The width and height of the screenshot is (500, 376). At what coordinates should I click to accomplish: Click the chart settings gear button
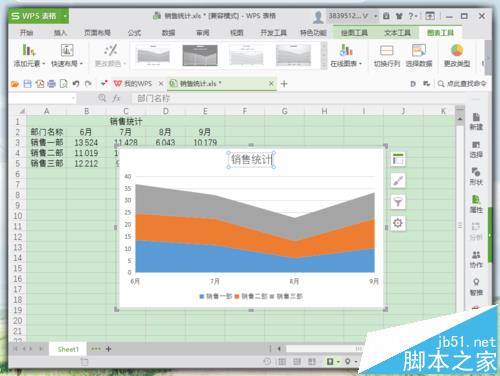[x=398, y=223]
